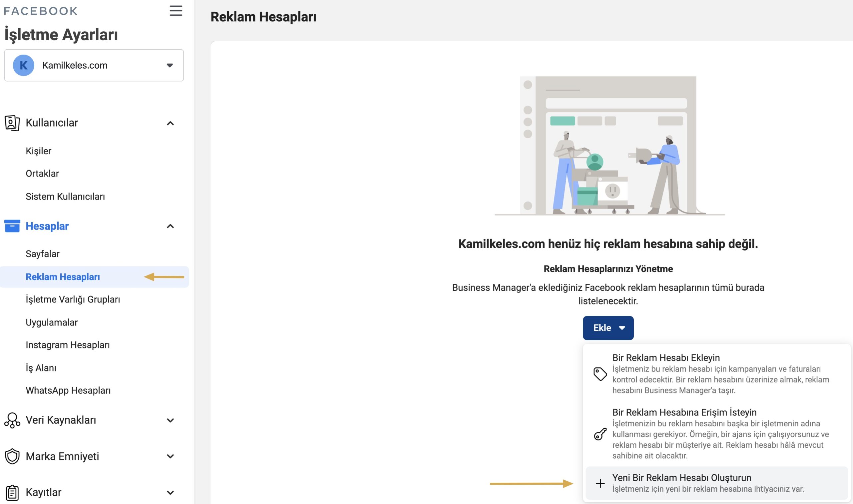Open the Kamilkeles.com business selector dropdown
The height and width of the screenshot is (504, 853).
pyautogui.click(x=94, y=65)
